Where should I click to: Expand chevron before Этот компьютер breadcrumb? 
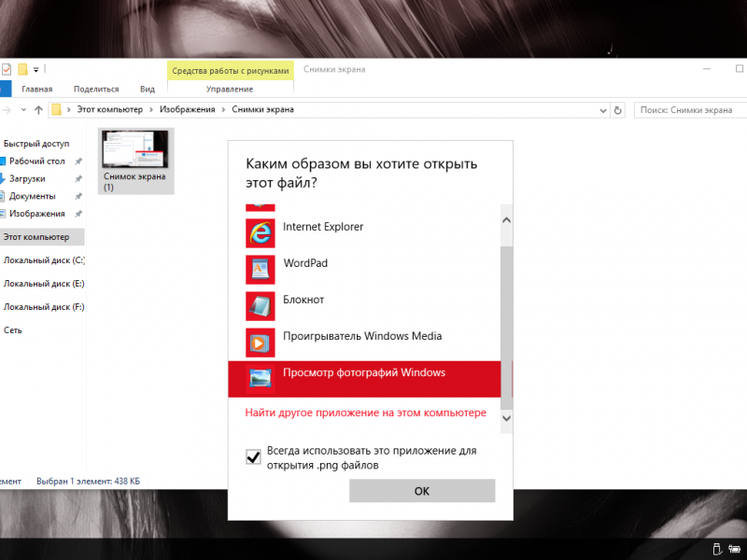click(x=68, y=110)
